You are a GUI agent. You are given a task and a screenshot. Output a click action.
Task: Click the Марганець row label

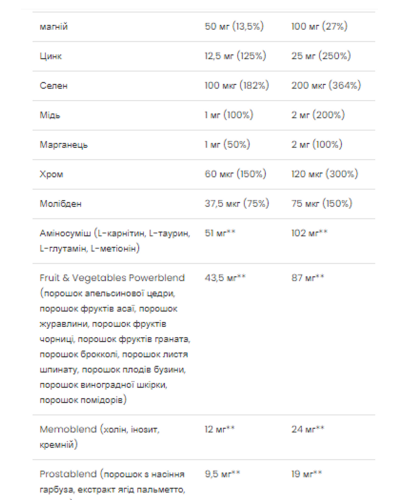[64, 145]
